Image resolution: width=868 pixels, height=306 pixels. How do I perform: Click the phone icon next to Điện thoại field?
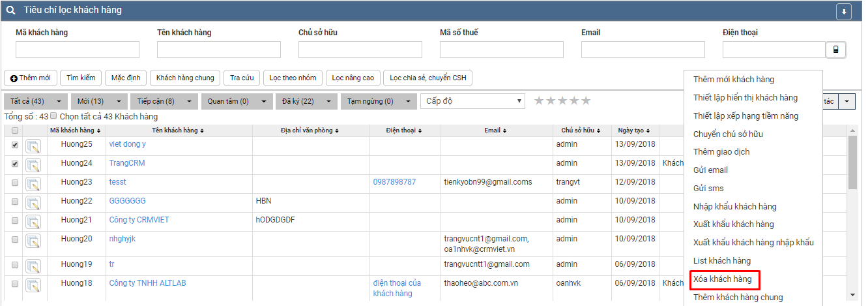835,50
